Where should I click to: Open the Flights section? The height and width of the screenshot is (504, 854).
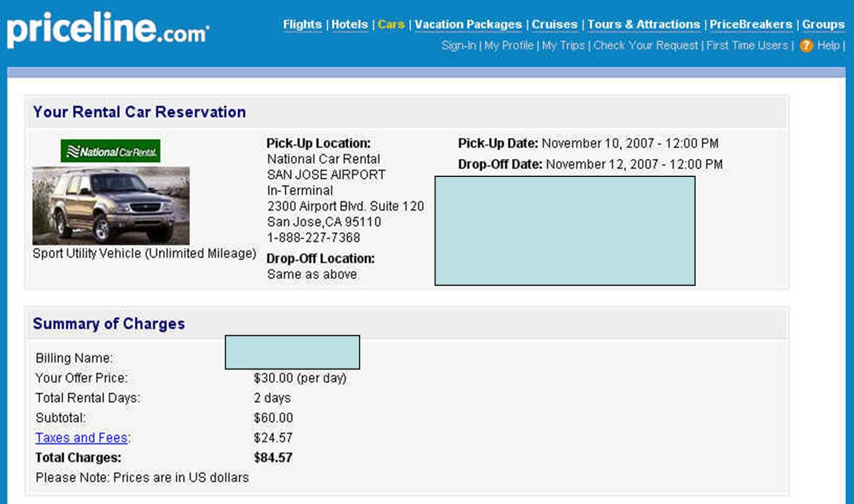[302, 24]
